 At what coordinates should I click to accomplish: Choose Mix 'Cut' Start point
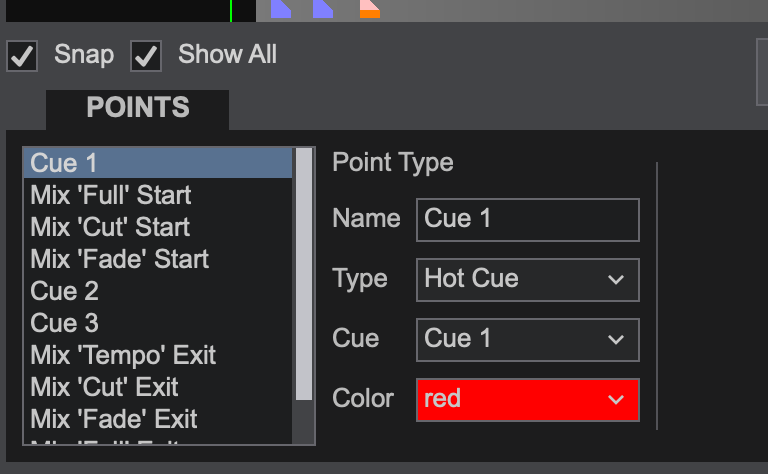158,227
